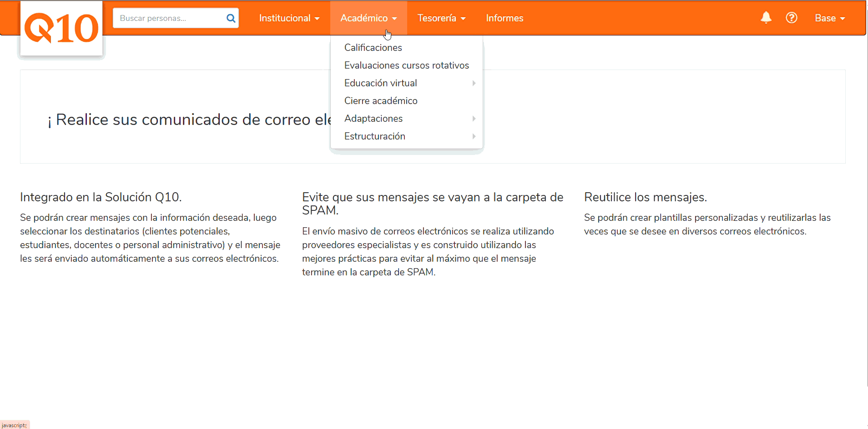Screen dimensions: 868x429
Task: Expand the Educación virtual submenu
Action: (407, 83)
